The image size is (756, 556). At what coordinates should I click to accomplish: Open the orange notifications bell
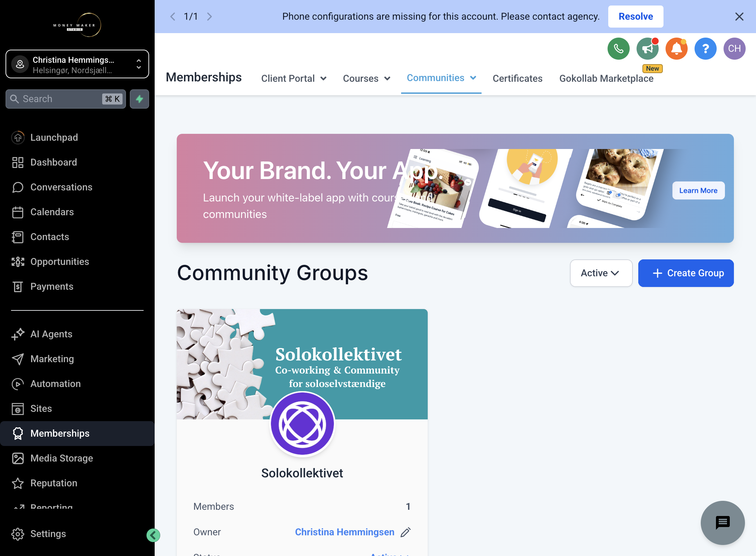point(677,49)
